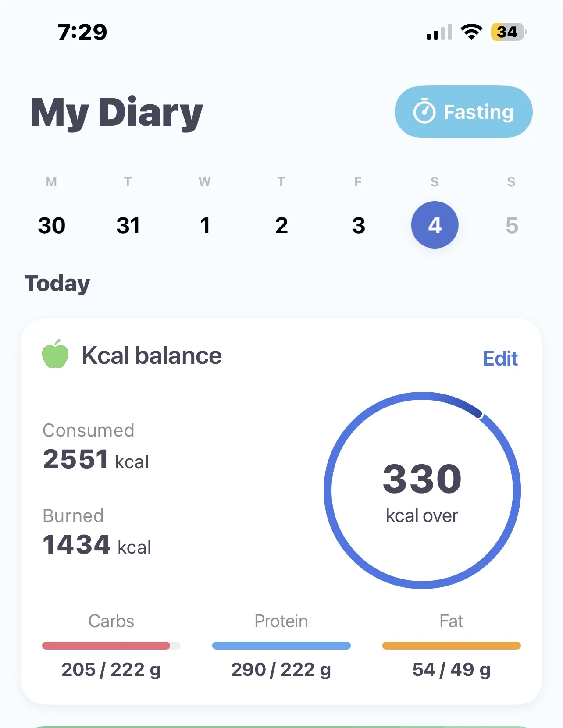Tap the cellular signal bars icon
Screen dimensions: 563x728
coord(439,33)
